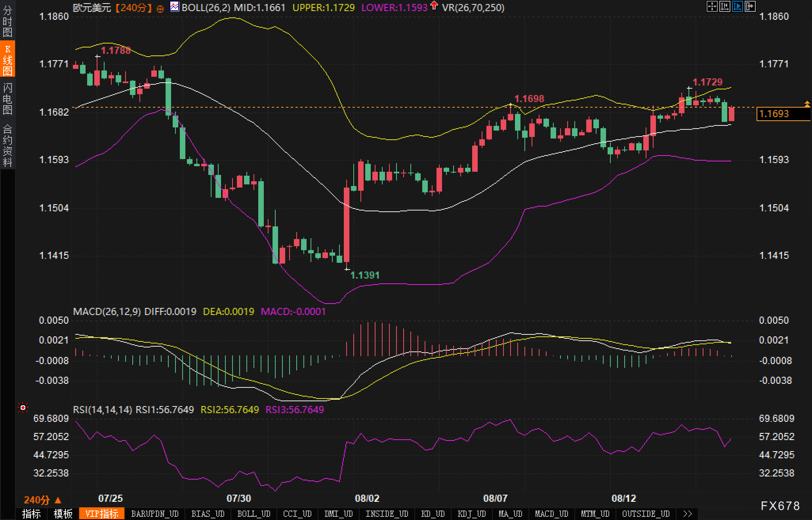Click the blue highlighted chart axis icon
The height and width of the screenshot is (520, 812).
[x=737, y=6]
